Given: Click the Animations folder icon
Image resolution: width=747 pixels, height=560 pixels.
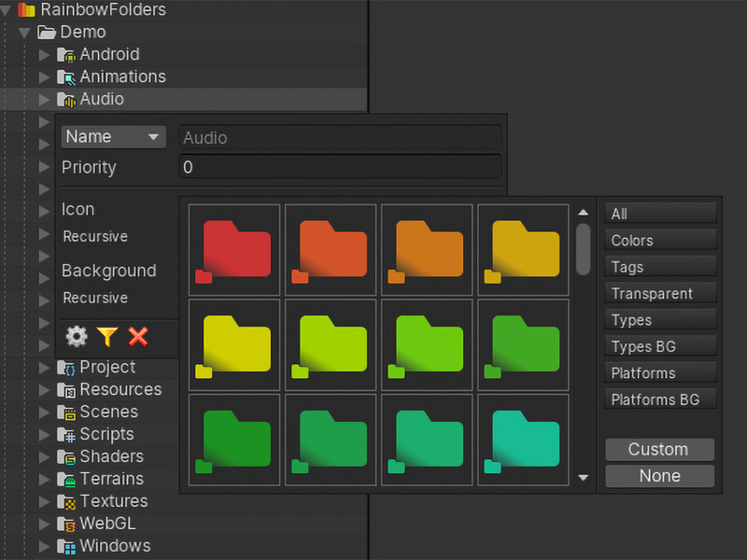Looking at the screenshot, I should [65, 77].
